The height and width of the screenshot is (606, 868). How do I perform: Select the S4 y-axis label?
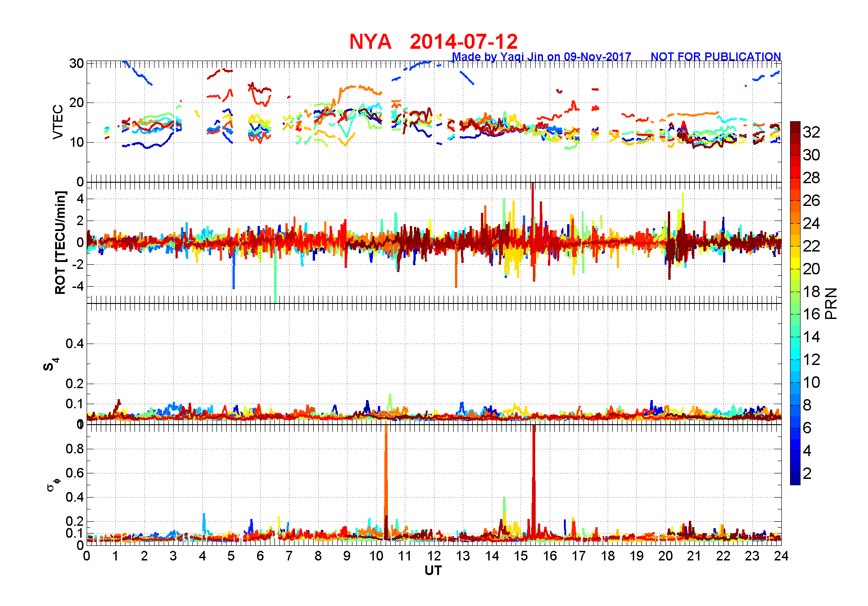tap(51, 365)
